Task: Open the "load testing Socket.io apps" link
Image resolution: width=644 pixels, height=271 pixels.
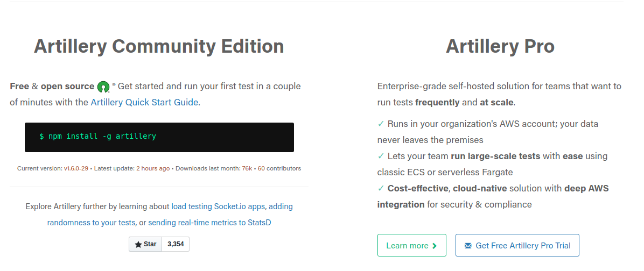Action: [219, 206]
